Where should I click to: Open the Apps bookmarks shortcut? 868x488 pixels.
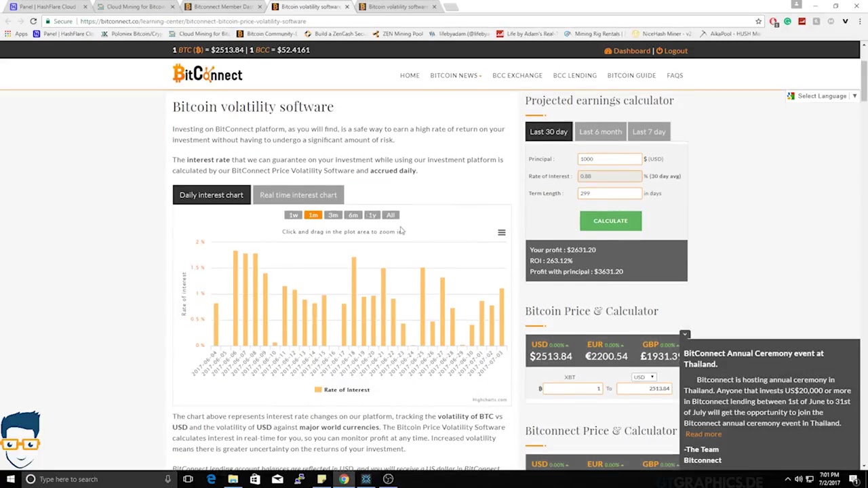16,33
